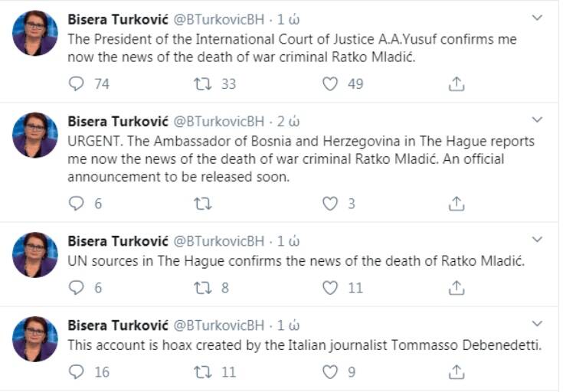
Task: Like the UN sources tweet
Action: (330, 288)
